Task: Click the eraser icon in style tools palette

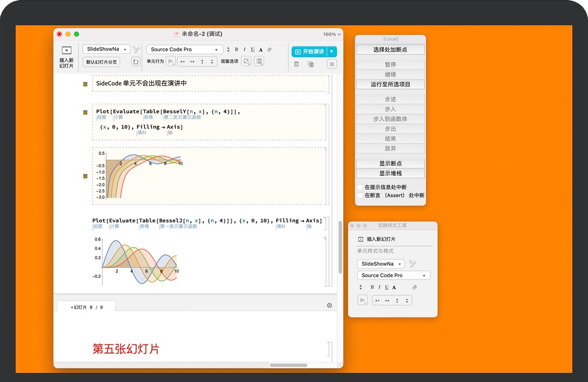Action: click(414, 287)
